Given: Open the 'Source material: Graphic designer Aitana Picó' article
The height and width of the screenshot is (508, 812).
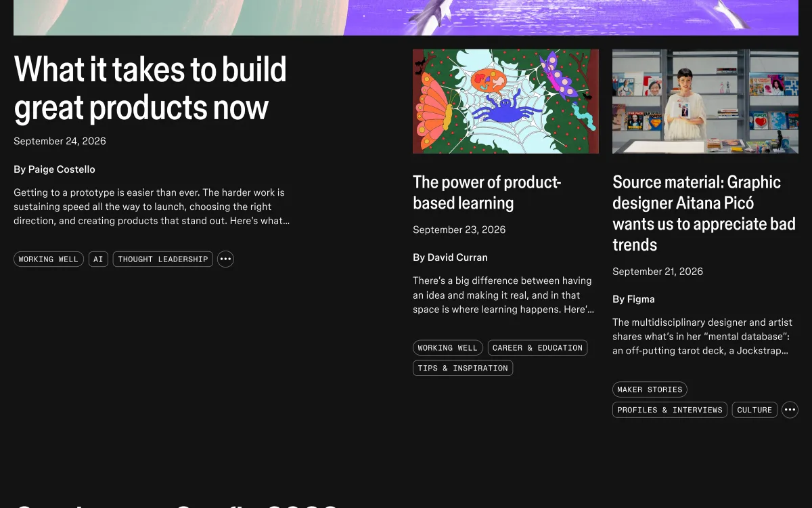Looking at the screenshot, I should pos(704,213).
